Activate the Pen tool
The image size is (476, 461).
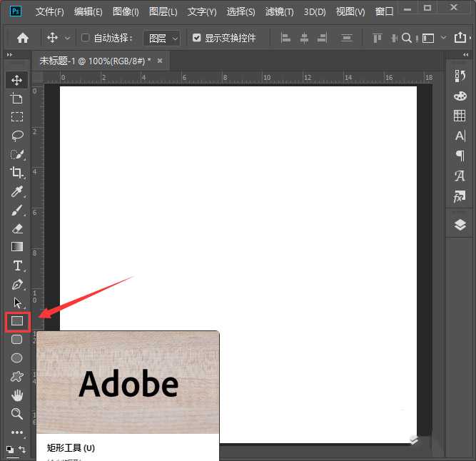[17, 284]
